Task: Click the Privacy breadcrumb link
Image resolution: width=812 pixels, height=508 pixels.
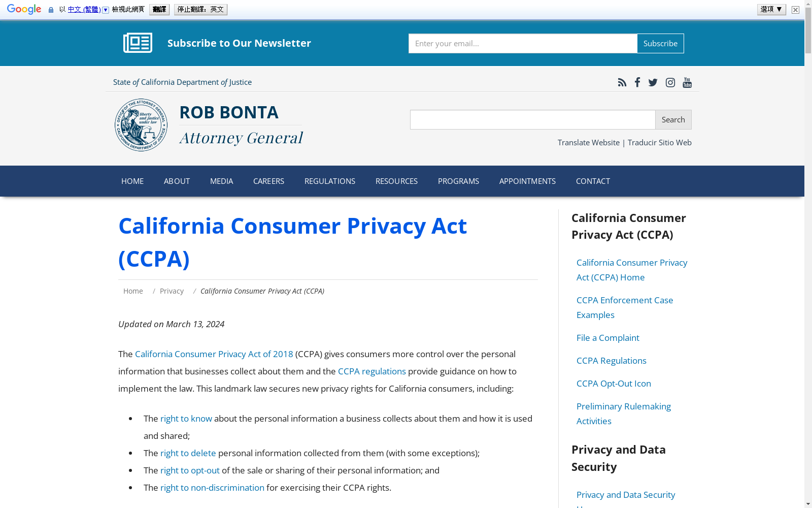Action: coord(172,291)
